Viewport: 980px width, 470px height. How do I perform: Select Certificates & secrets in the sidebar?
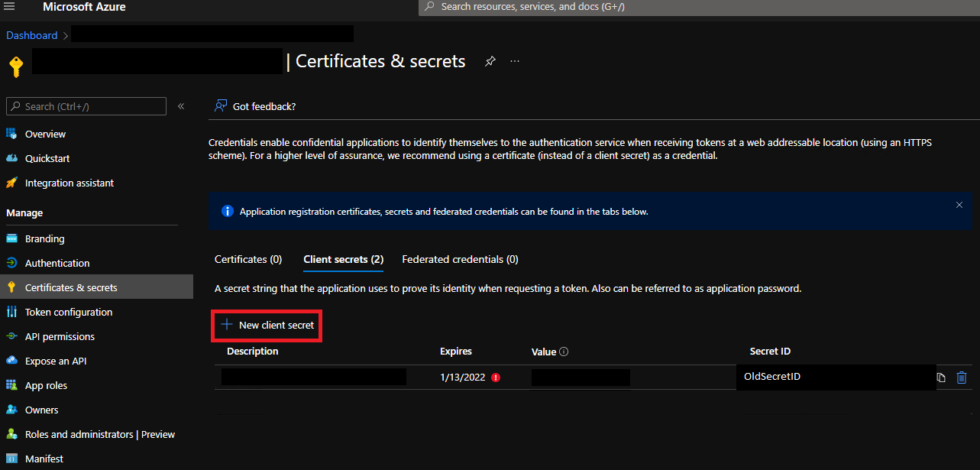pyautogui.click(x=96, y=287)
